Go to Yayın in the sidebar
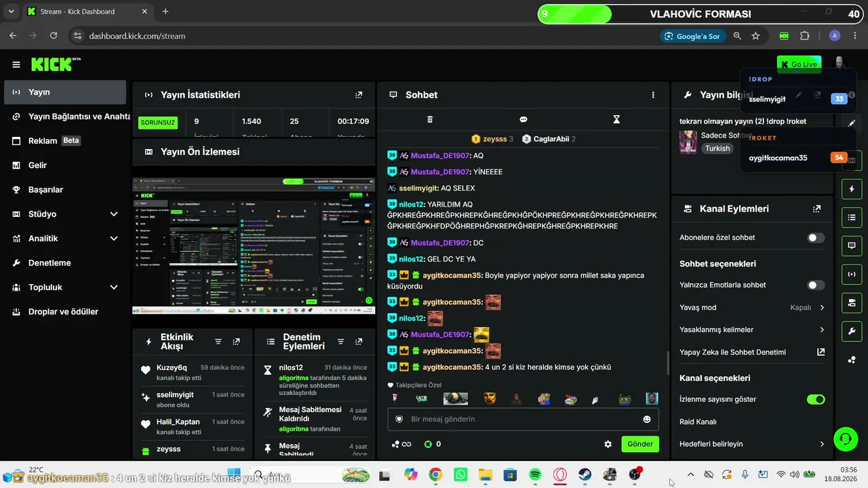 click(x=65, y=92)
